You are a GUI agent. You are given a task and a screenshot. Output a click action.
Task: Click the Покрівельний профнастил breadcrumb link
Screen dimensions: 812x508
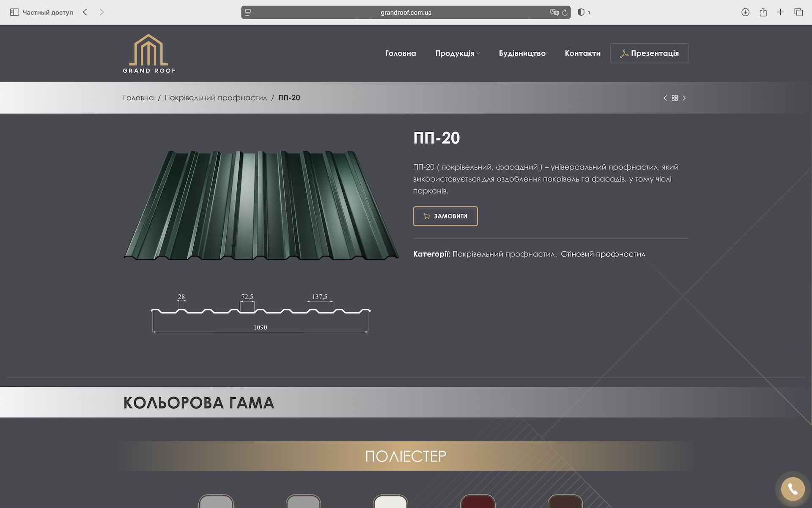point(216,98)
